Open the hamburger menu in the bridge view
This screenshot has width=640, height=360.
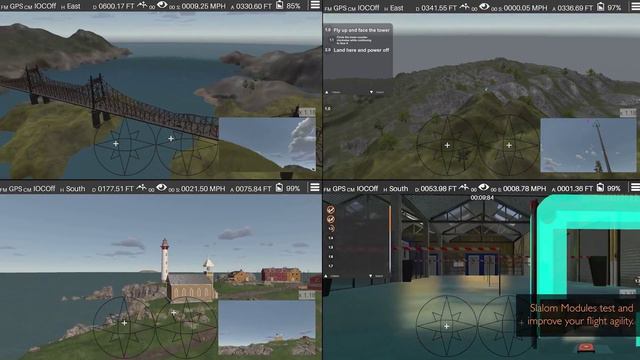(315, 5)
